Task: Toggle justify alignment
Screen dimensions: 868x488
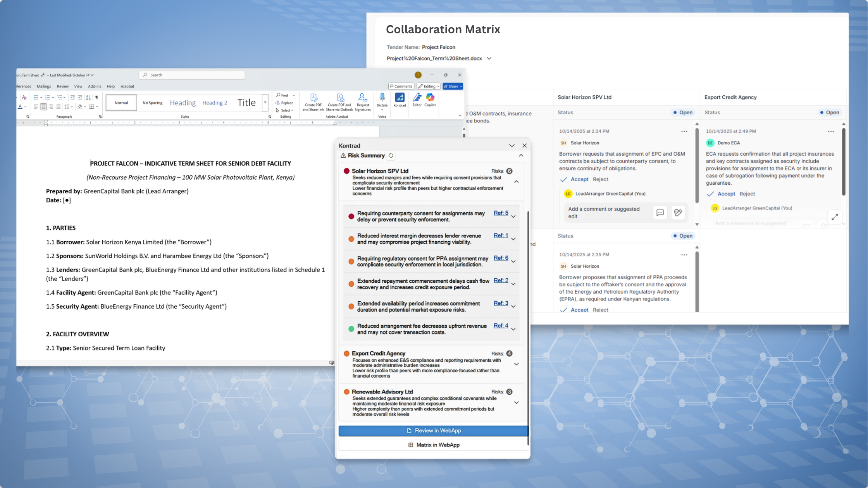Action: point(59,107)
